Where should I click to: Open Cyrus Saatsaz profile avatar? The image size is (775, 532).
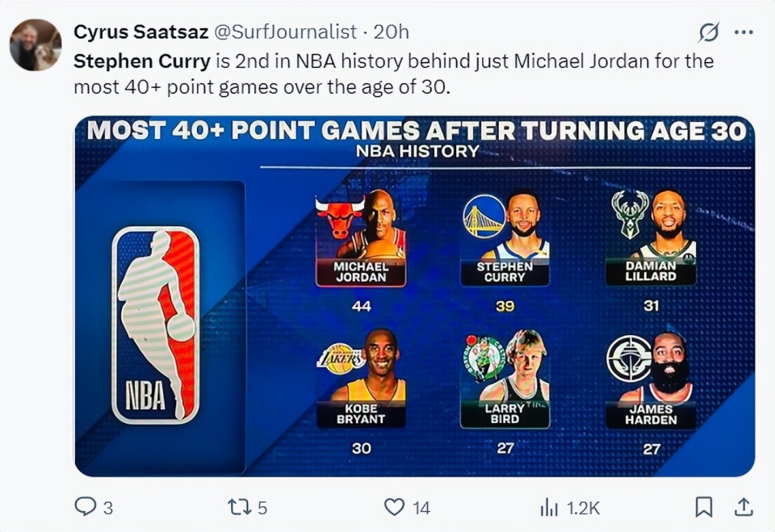36,44
